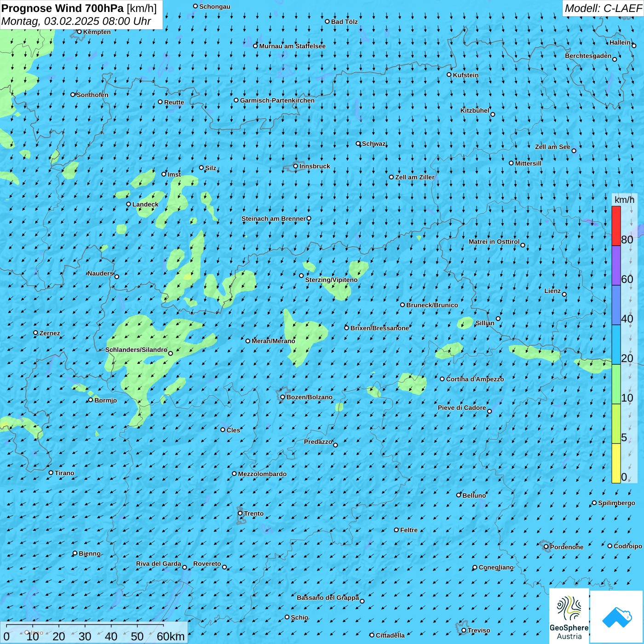This screenshot has height=644, width=644.
Task: Click the Zell am See label
Action: [552, 147]
